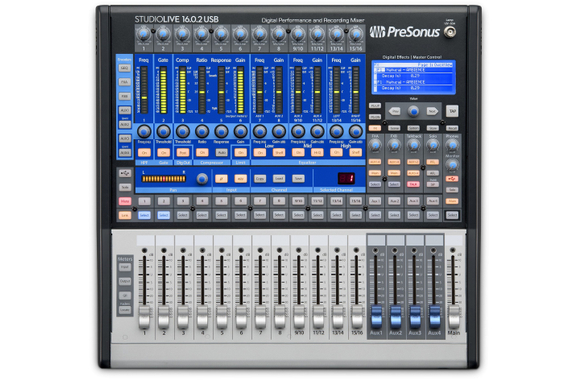576x380 pixels.
Task: Click the FXA level knob
Action: point(375,146)
